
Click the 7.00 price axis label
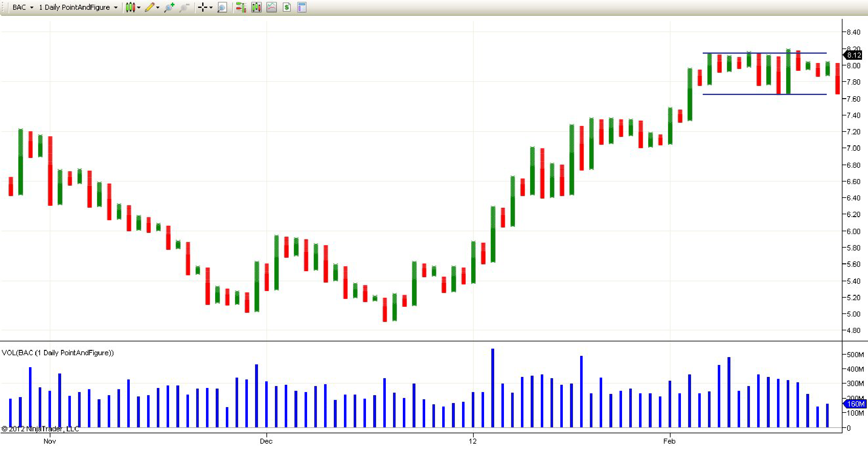pyautogui.click(x=854, y=148)
